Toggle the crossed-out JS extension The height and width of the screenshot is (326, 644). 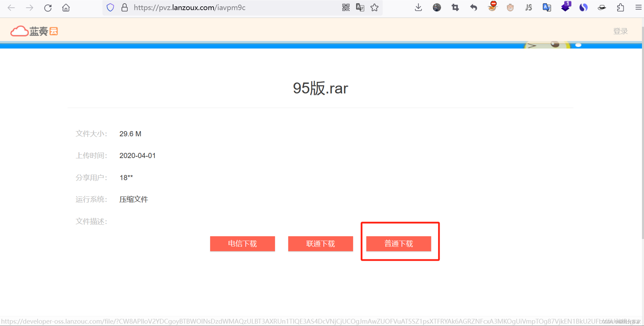click(x=529, y=7)
